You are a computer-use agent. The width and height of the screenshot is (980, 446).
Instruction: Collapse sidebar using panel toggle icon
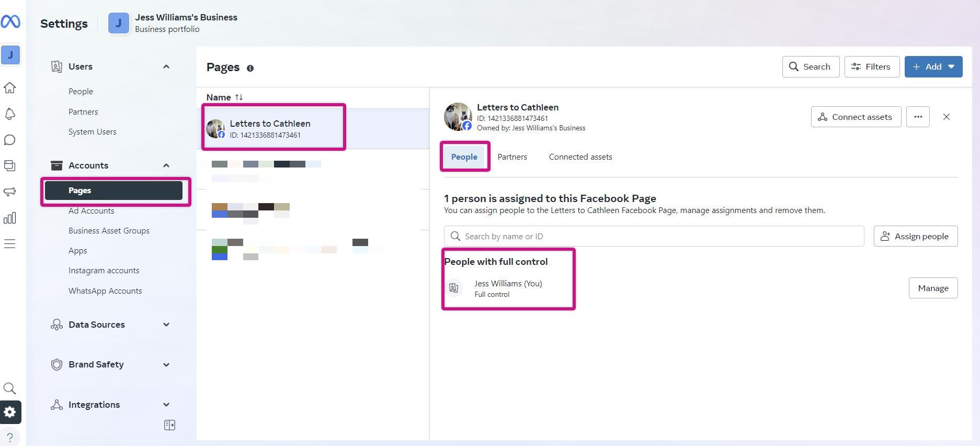(169, 425)
